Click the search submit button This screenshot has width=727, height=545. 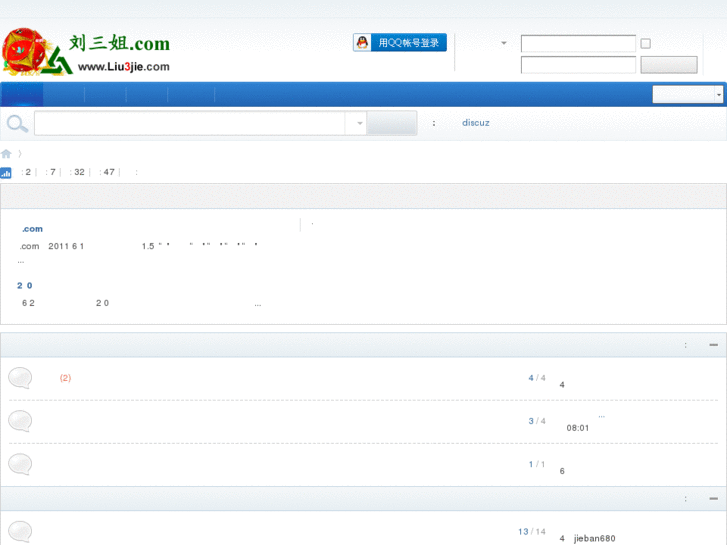point(392,123)
